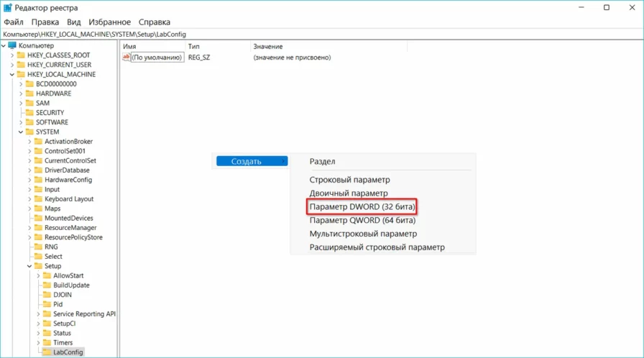Viewport: 644px width, 358px height.
Task: Click the default string value icon
Action: 126,57
